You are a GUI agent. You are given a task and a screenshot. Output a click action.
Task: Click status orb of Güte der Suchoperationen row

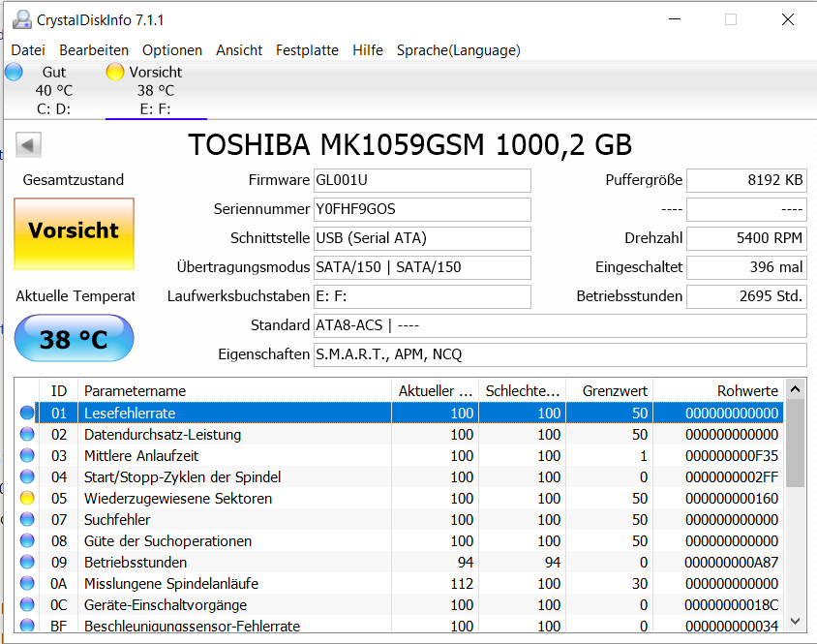(27, 540)
